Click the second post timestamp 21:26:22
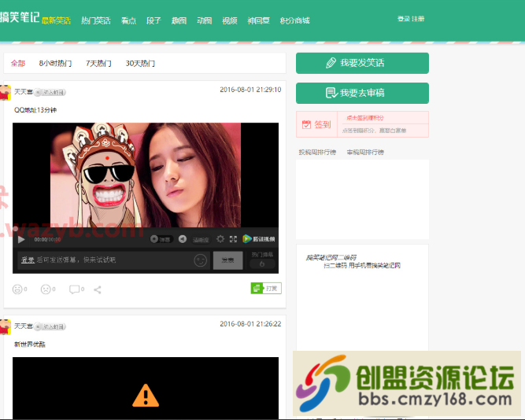The image size is (525, 420). (250, 324)
